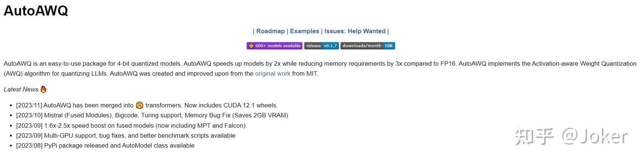Click the Hugging Face emoji on models badge
This screenshot has height=162, width=644.
[251, 46]
